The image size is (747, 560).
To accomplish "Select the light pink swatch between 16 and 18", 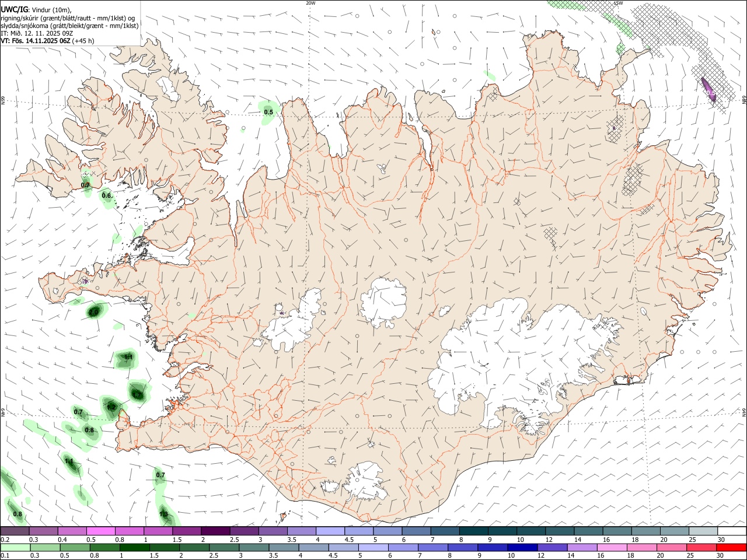I will [x=612, y=548].
